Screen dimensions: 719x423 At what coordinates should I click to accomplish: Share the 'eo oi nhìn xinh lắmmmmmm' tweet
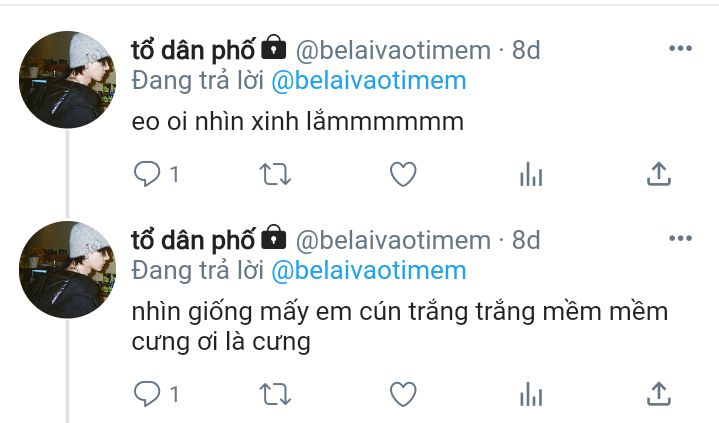(659, 174)
